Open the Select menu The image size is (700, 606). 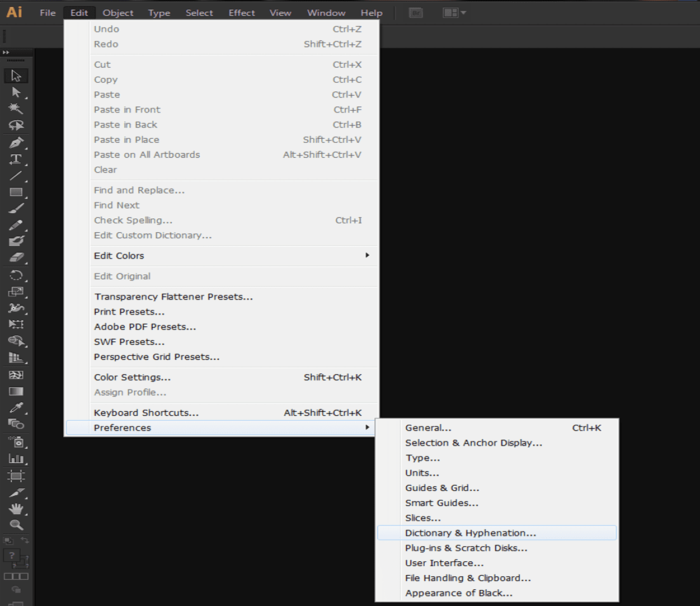click(199, 12)
